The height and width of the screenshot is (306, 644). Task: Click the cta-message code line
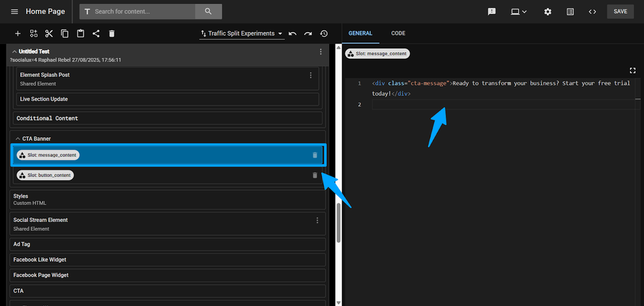[501, 88]
